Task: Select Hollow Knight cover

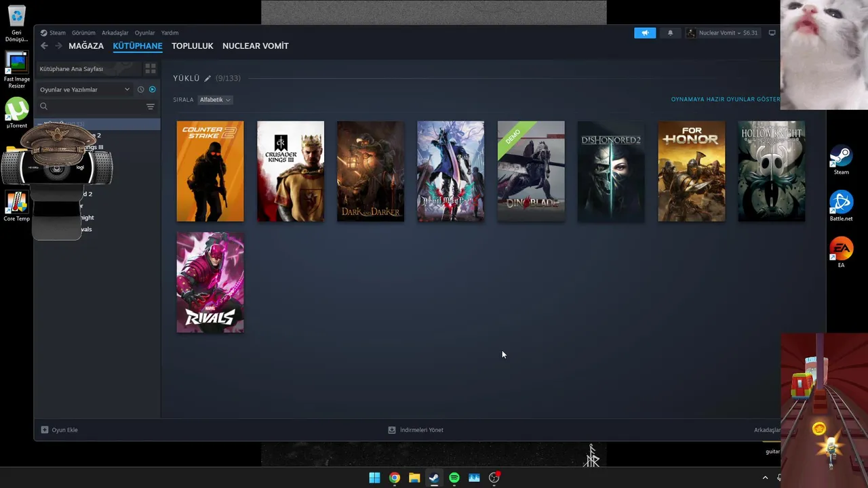Action: (x=772, y=171)
